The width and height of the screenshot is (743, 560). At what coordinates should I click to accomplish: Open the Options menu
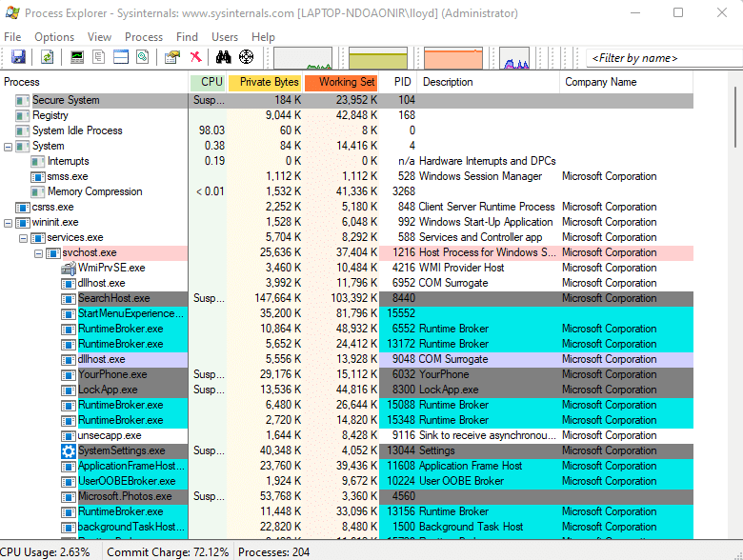(54, 36)
